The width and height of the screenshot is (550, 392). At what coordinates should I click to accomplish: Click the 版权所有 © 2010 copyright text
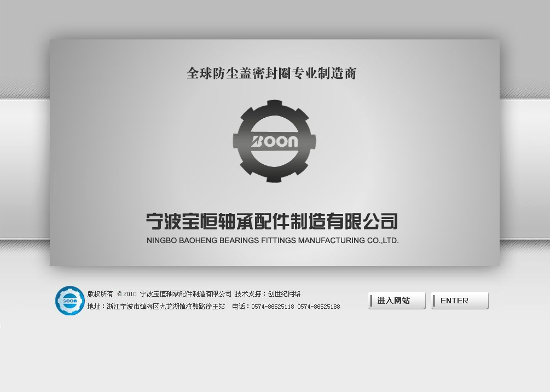112,294
